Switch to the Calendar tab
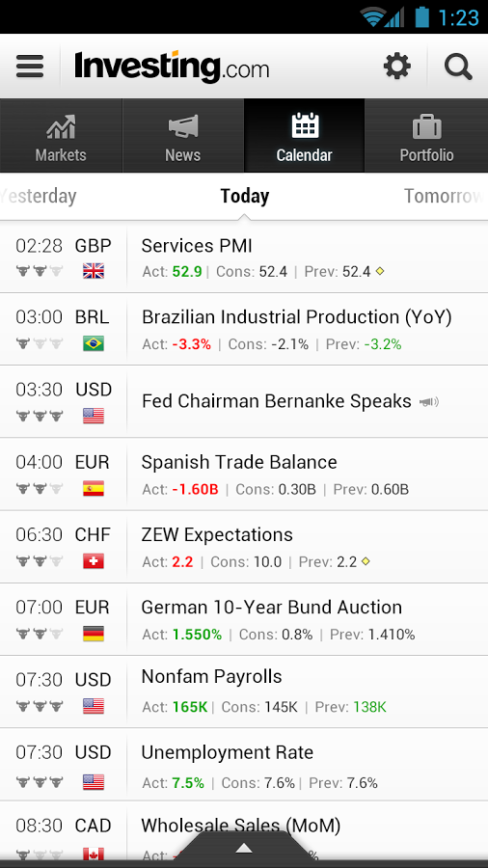This screenshot has height=868, width=488. [x=305, y=136]
